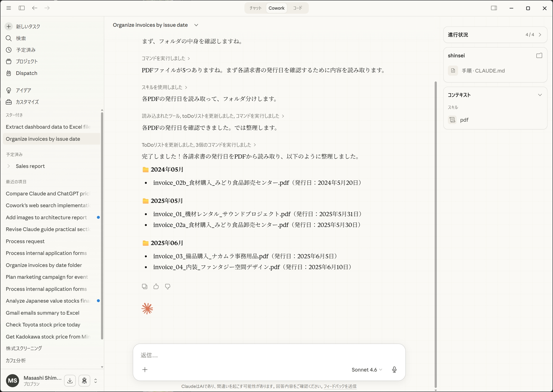Collapse the コンテキスト section
Viewport: 553px width, 392px height.
tap(540, 94)
